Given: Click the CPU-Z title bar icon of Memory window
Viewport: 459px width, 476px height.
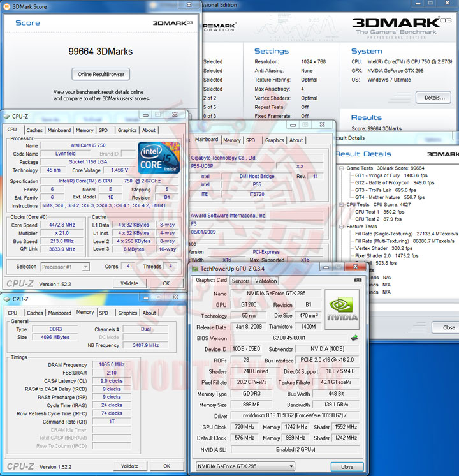Looking at the screenshot, I should tap(6, 299).
